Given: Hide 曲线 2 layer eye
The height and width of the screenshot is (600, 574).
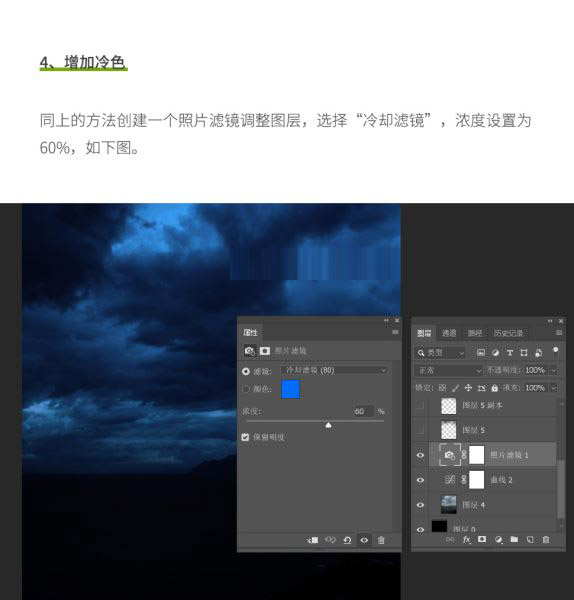Looking at the screenshot, I should point(420,480).
